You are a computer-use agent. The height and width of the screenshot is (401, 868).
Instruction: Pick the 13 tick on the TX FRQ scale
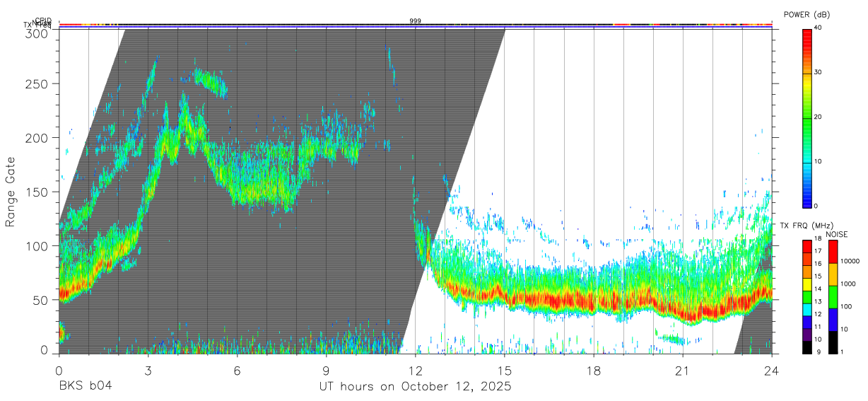pyautogui.click(x=818, y=303)
